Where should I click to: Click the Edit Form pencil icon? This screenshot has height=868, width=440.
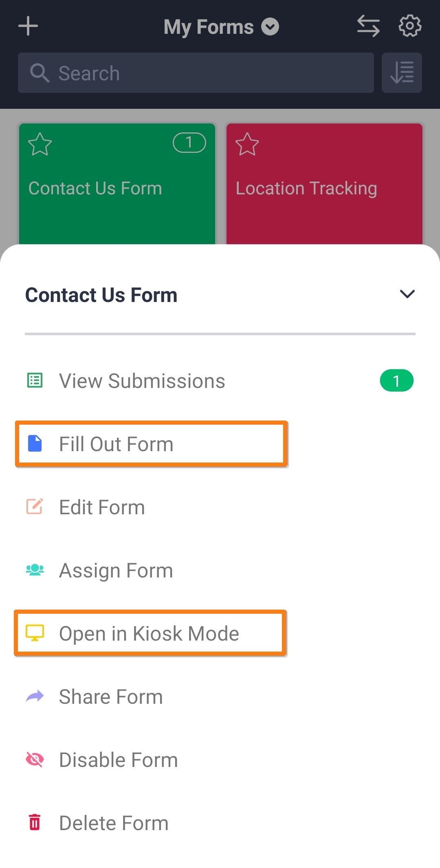35,507
